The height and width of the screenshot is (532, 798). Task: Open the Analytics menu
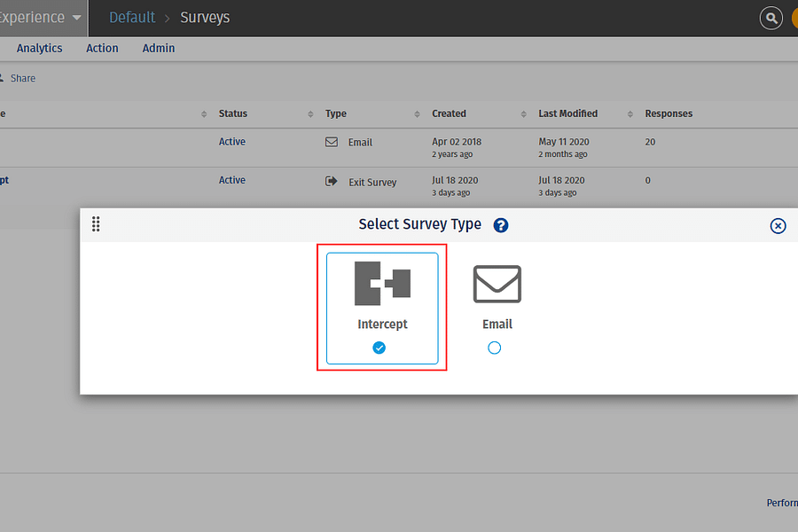[x=39, y=48]
